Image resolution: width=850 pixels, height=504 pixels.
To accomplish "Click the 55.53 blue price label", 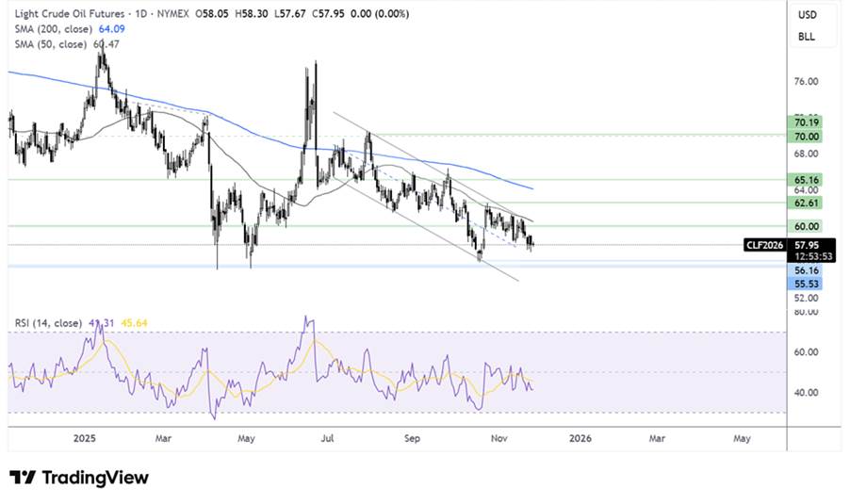I will tap(807, 283).
